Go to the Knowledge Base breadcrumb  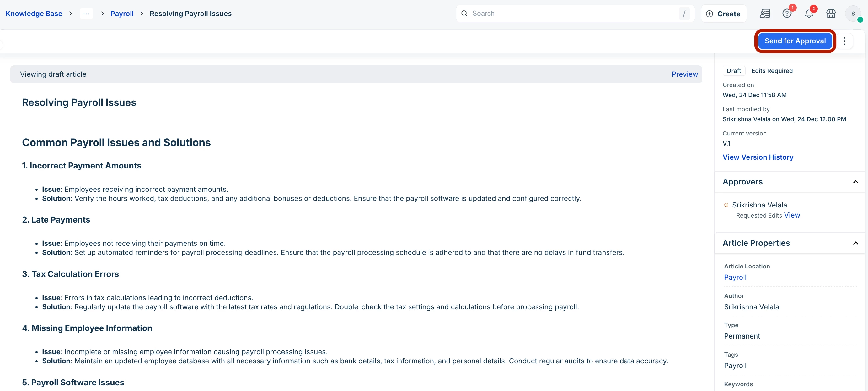(34, 14)
